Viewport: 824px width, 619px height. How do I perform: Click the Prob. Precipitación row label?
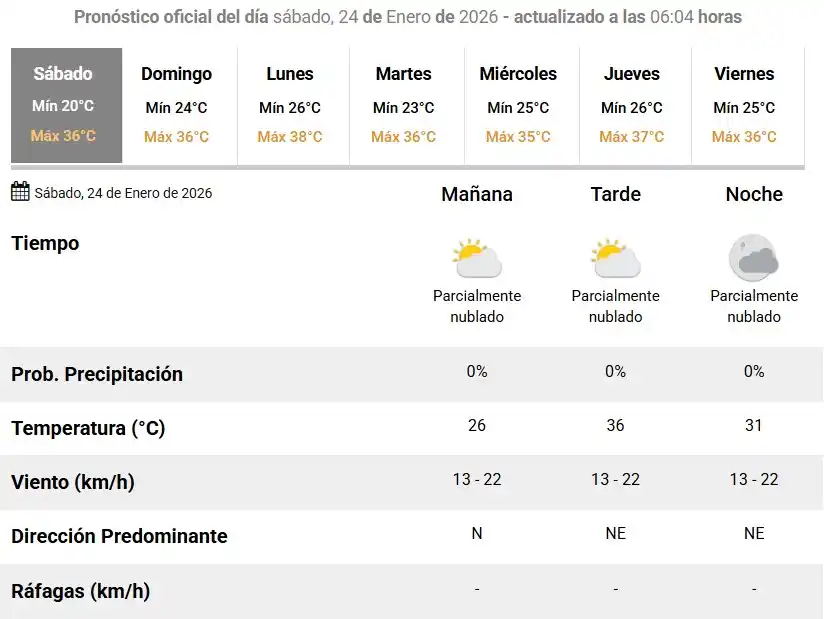97,374
